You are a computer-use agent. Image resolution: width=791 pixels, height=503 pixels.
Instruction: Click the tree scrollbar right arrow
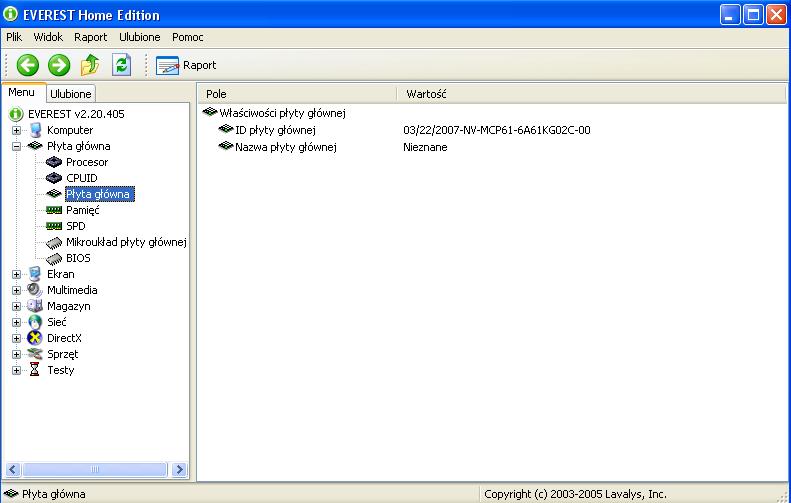click(x=179, y=470)
